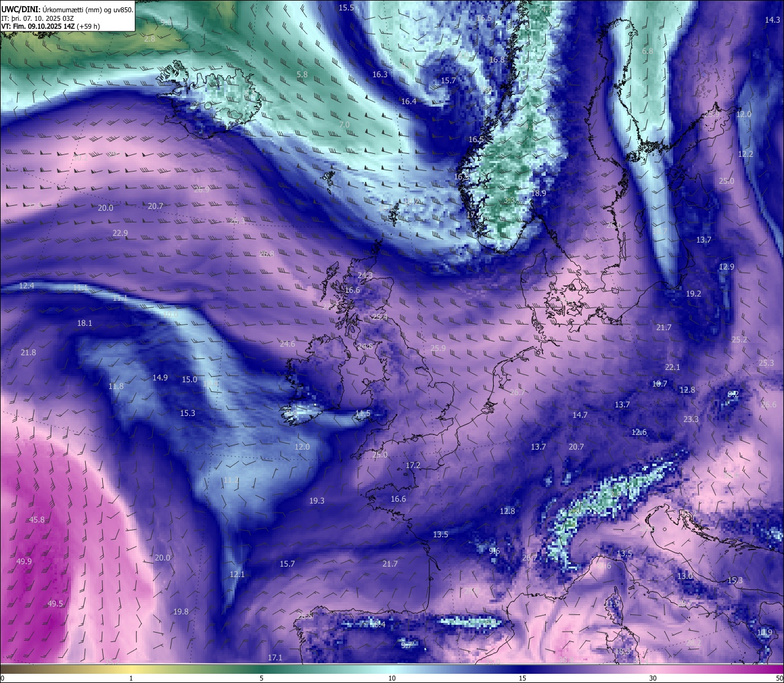Click the 'IT: þri. 07. 10. 2025 03Z' line

(38, 18)
